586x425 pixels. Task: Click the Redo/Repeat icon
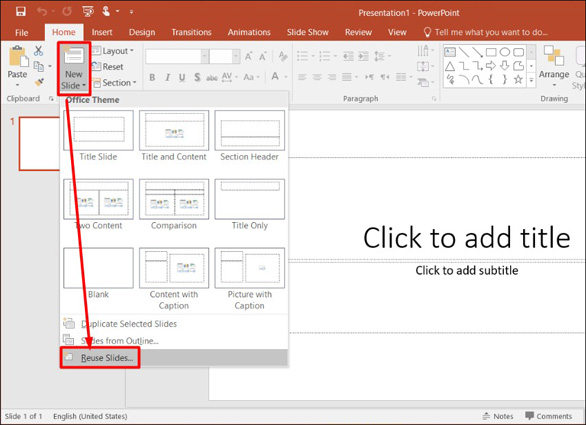(x=67, y=12)
